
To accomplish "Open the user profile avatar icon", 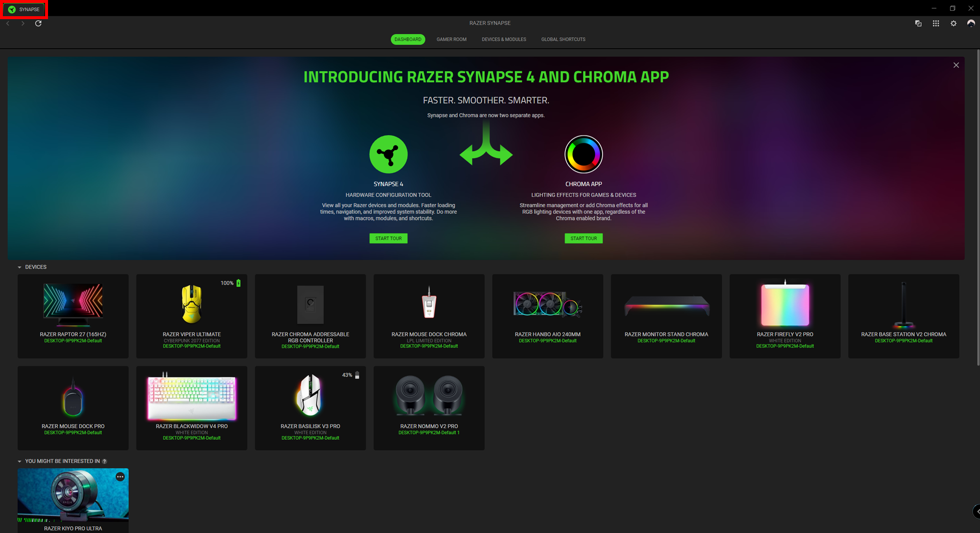I will [971, 23].
